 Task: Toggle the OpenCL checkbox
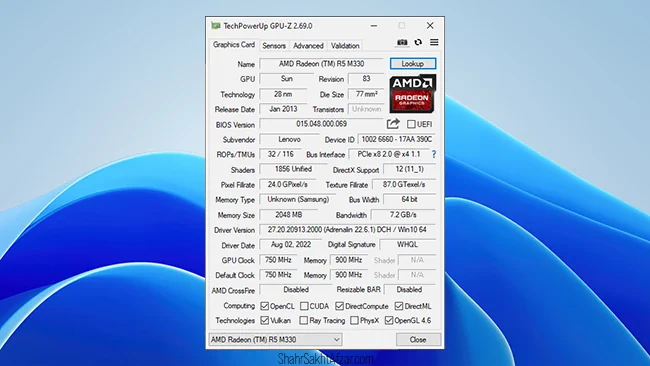(x=264, y=306)
